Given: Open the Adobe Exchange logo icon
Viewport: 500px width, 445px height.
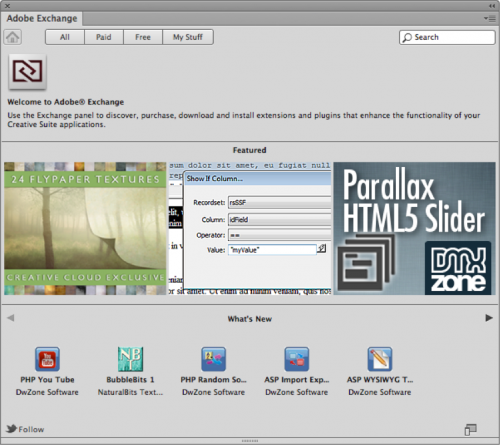Looking at the screenshot, I should (x=27, y=71).
